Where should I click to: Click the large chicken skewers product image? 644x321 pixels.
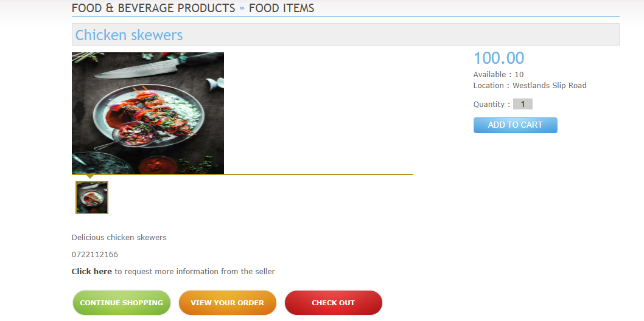tap(148, 113)
